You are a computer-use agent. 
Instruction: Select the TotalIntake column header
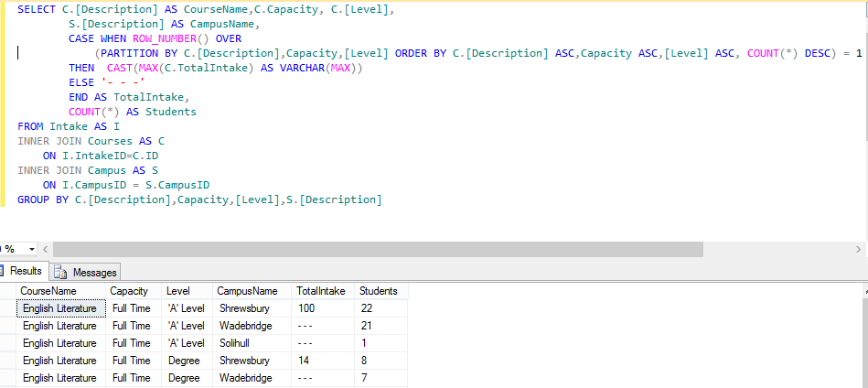click(x=323, y=291)
